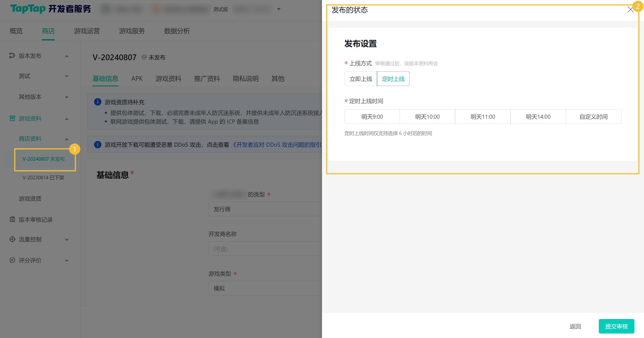Switch to the 推广资料 tab

pos(207,79)
